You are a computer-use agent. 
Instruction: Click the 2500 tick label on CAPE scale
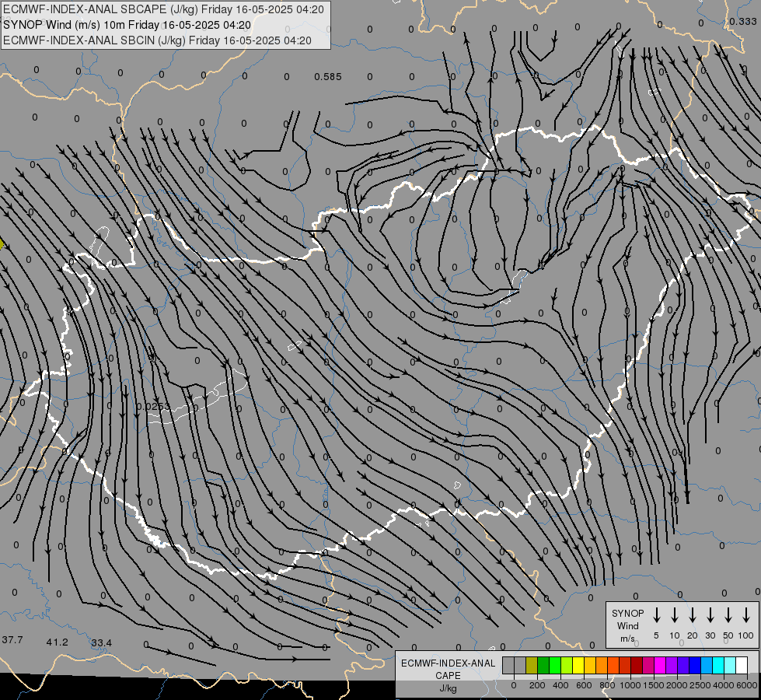[700, 685]
